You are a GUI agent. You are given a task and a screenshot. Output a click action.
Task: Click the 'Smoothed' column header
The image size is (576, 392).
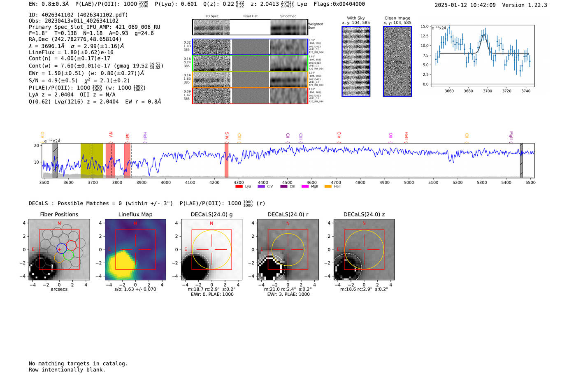tap(288, 16)
